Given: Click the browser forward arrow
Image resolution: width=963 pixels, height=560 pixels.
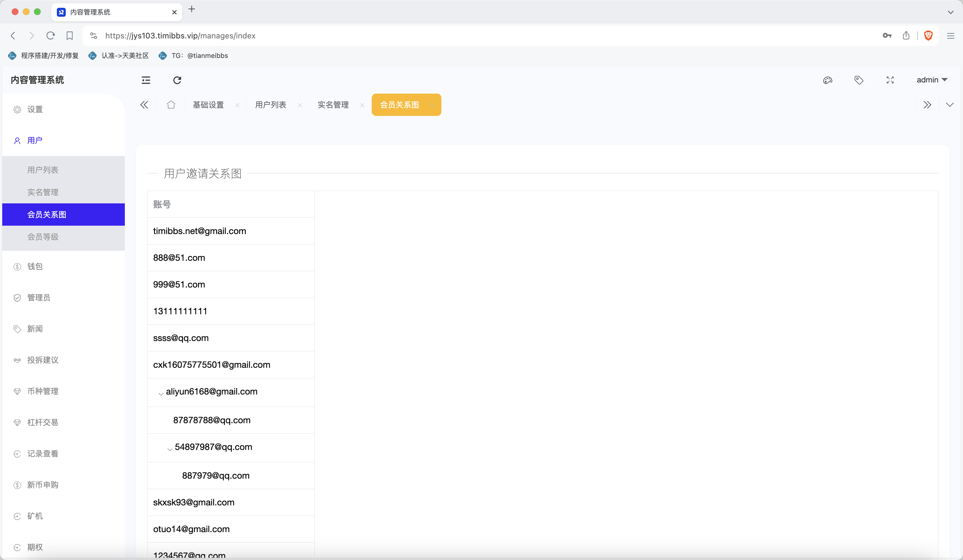Looking at the screenshot, I should coord(32,36).
